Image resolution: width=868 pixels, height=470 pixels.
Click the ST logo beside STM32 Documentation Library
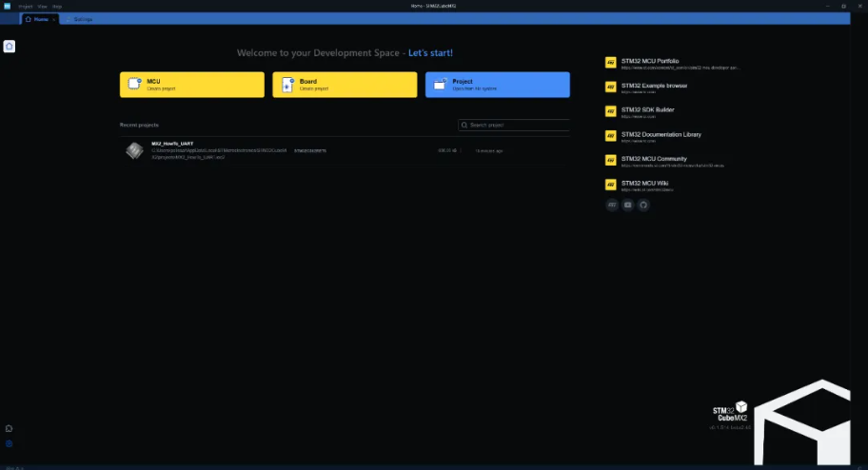click(x=611, y=136)
